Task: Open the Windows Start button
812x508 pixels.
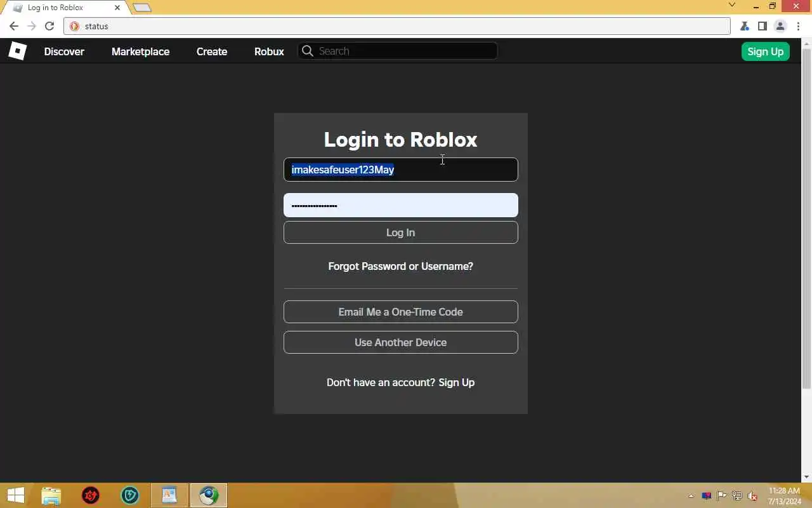Action: [x=15, y=495]
